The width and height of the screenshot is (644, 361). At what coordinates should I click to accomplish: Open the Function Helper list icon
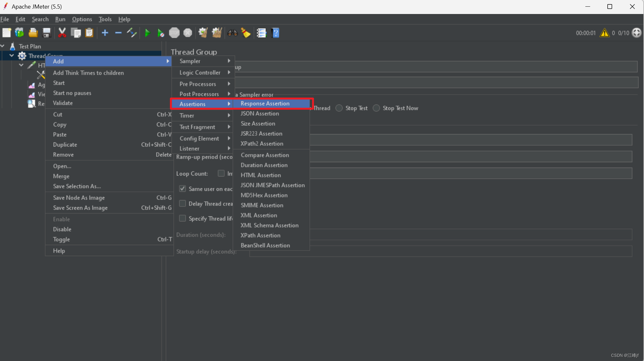pyautogui.click(x=261, y=33)
